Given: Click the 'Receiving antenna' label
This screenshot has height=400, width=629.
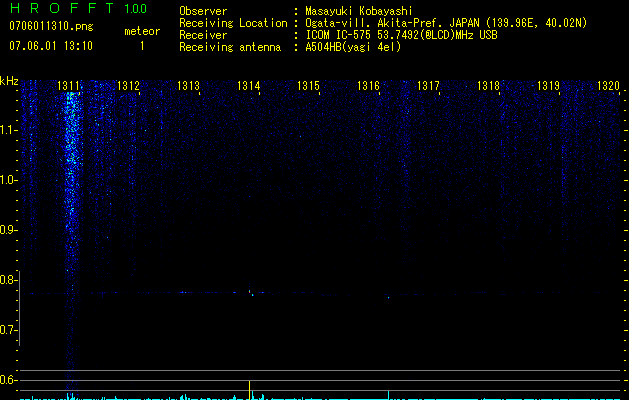Looking at the screenshot, I should pyautogui.click(x=230, y=47).
